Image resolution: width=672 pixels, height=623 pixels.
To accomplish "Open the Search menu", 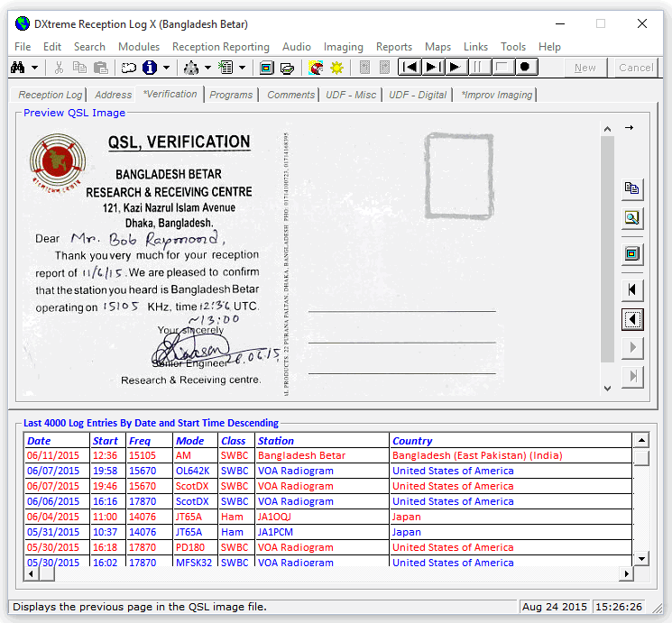I will click(x=89, y=47).
